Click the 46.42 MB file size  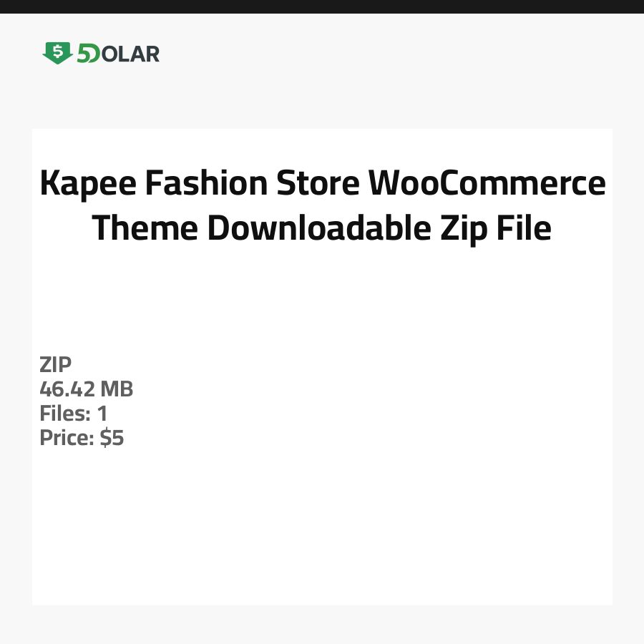coord(86,389)
